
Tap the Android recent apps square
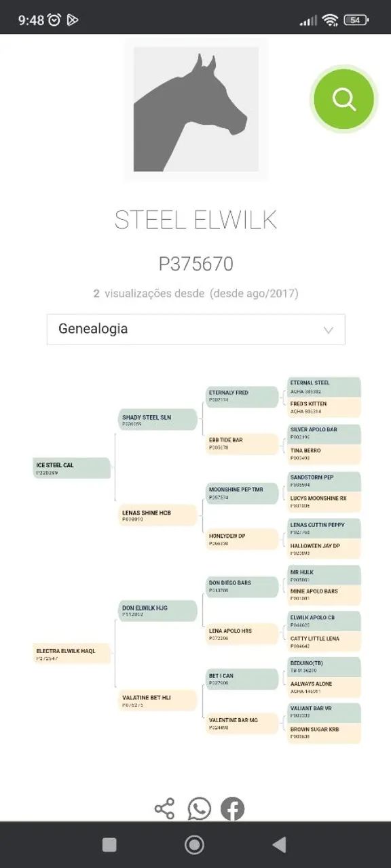[109, 844]
